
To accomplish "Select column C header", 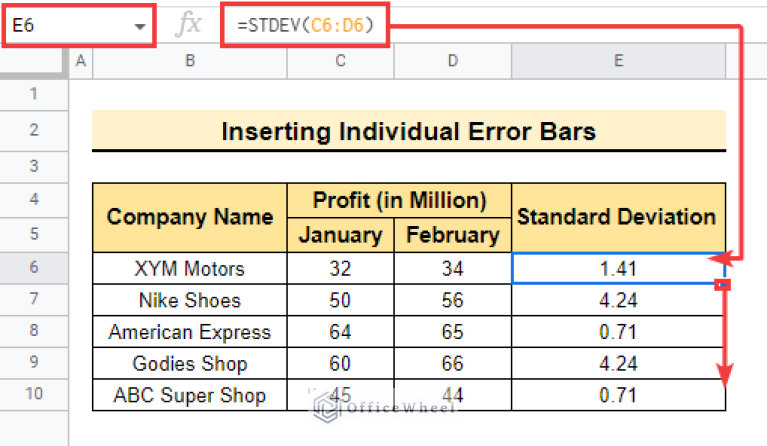I will tap(340, 61).
